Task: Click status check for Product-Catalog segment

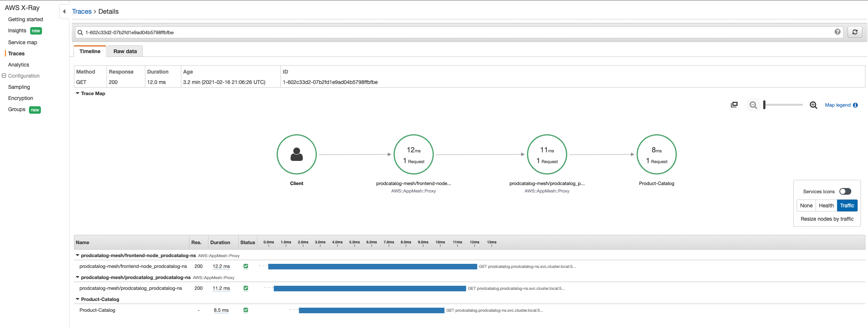Action: pyautogui.click(x=246, y=310)
